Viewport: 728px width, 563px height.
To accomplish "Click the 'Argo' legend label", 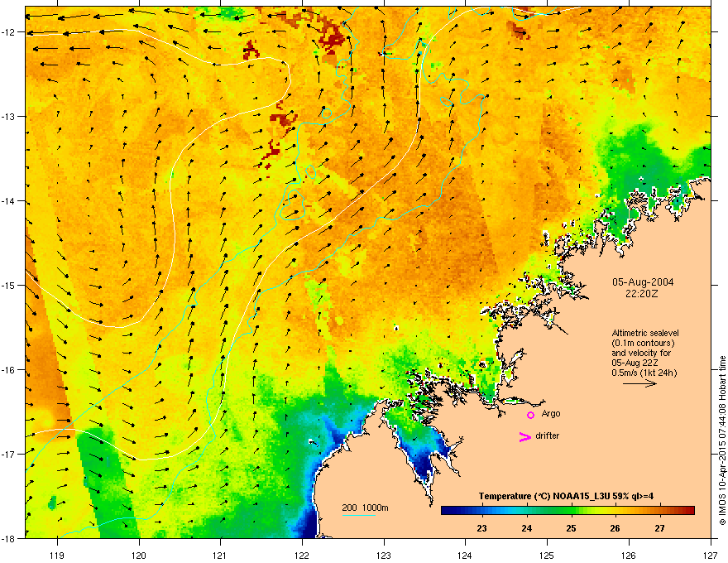I will click(551, 414).
